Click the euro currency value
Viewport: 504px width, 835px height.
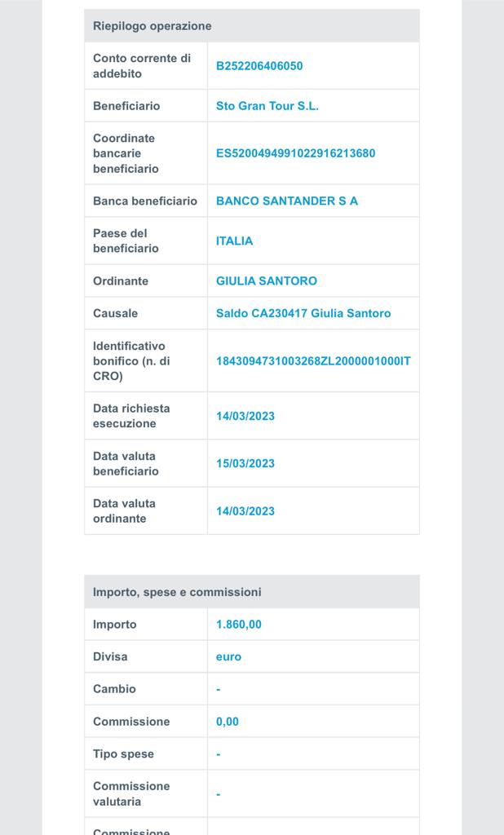coord(228,657)
